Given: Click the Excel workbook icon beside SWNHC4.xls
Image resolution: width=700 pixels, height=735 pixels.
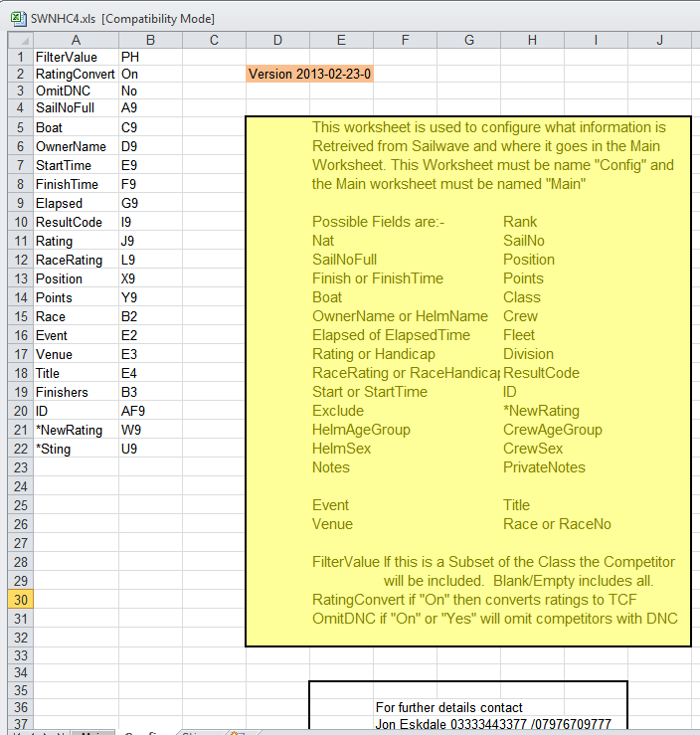Looking at the screenshot, I should (18, 19).
